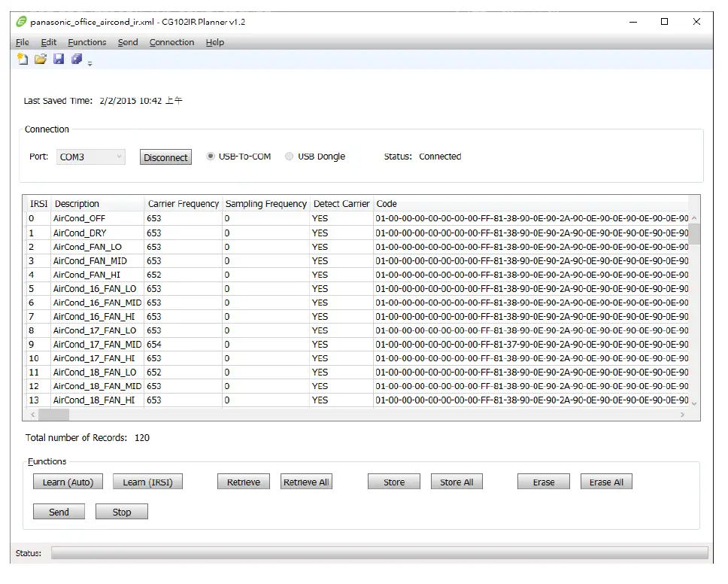Select the AirCond_17_FAN_LO row
This screenshot has width=728, height=584.
(357, 330)
